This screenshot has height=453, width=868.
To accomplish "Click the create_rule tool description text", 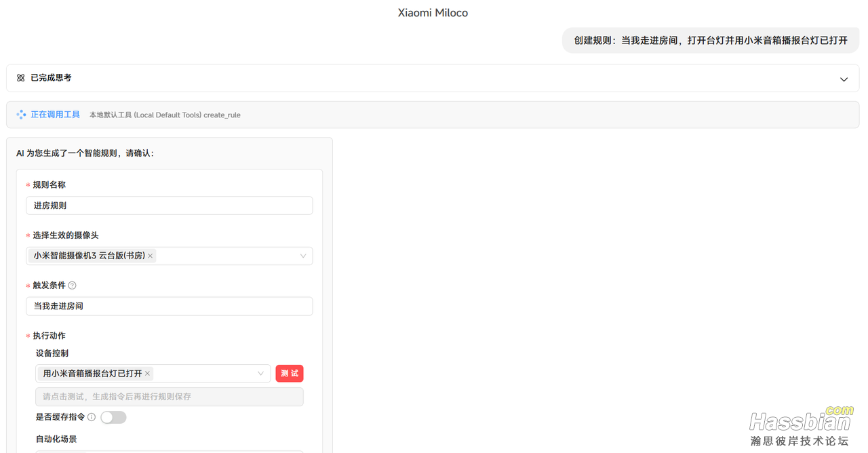I will pyautogui.click(x=165, y=115).
